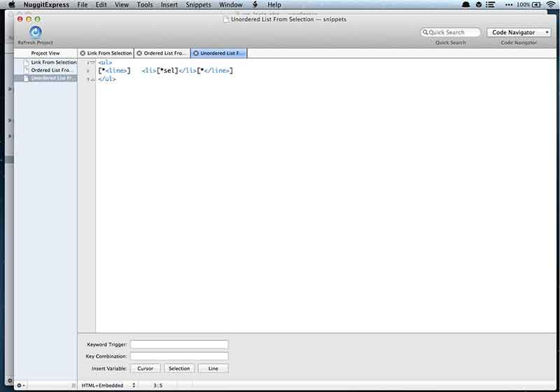Click the Refresh Project toolbar icon
This screenshot has height=392, width=560.
35,32
